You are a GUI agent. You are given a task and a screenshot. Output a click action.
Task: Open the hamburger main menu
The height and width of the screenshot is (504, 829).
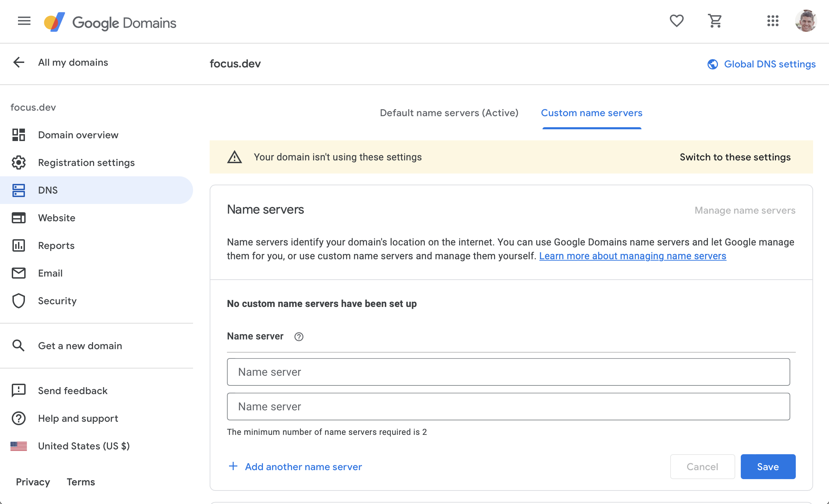coord(24,21)
